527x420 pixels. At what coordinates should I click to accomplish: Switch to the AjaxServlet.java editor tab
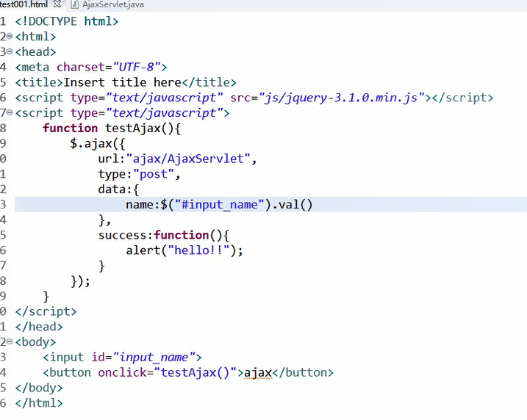[113, 4]
